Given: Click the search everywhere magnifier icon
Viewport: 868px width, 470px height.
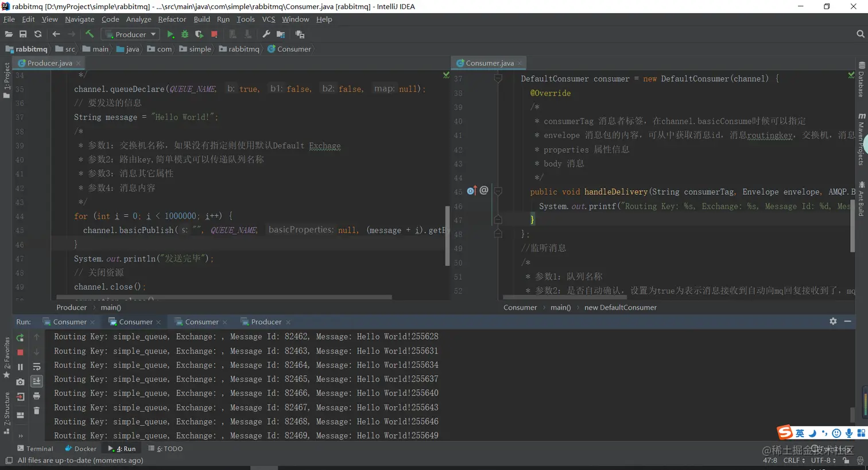Looking at the screenshot, I should tap(860, 34).
